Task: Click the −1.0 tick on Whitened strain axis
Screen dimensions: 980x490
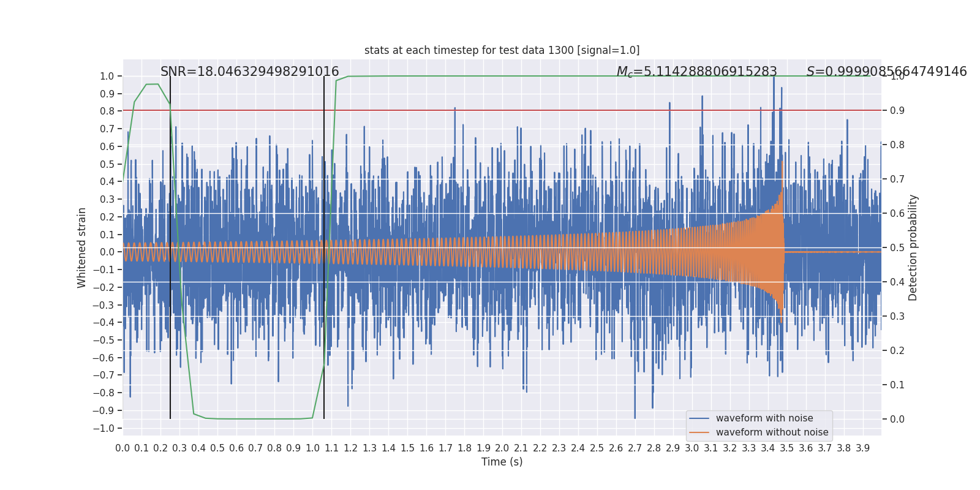Action: point(104,428)
